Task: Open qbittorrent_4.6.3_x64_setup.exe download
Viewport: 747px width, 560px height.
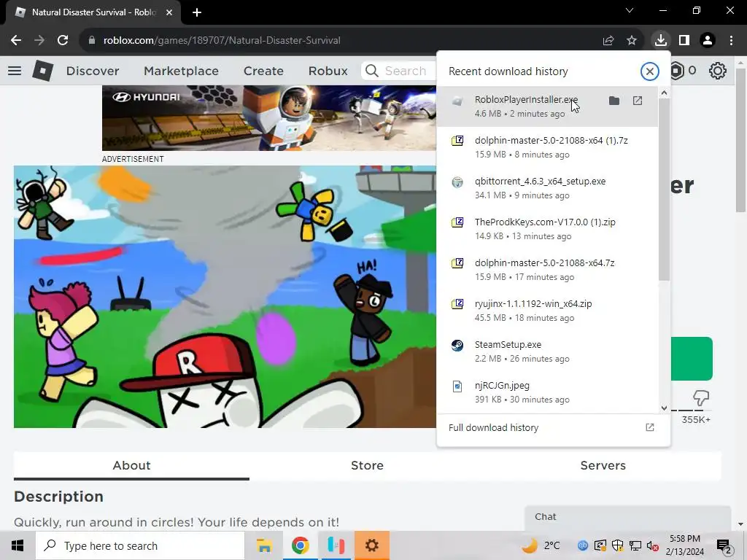Action: [x=547, y=188]
